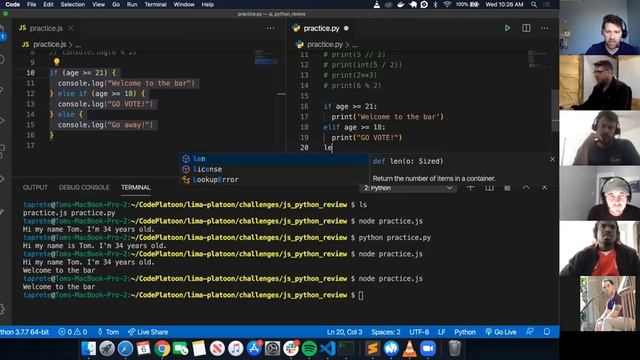The height and width of the screenshot is (360, 640).
Task: Open the terminal shell selector dropdown '2: Python'
Action: pos(408,188)
